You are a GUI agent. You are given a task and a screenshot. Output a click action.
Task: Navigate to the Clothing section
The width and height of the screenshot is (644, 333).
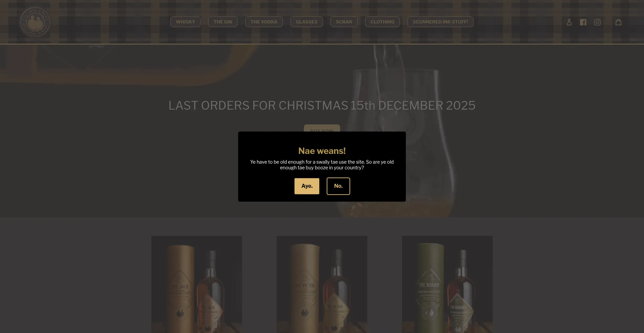[382, 22]
